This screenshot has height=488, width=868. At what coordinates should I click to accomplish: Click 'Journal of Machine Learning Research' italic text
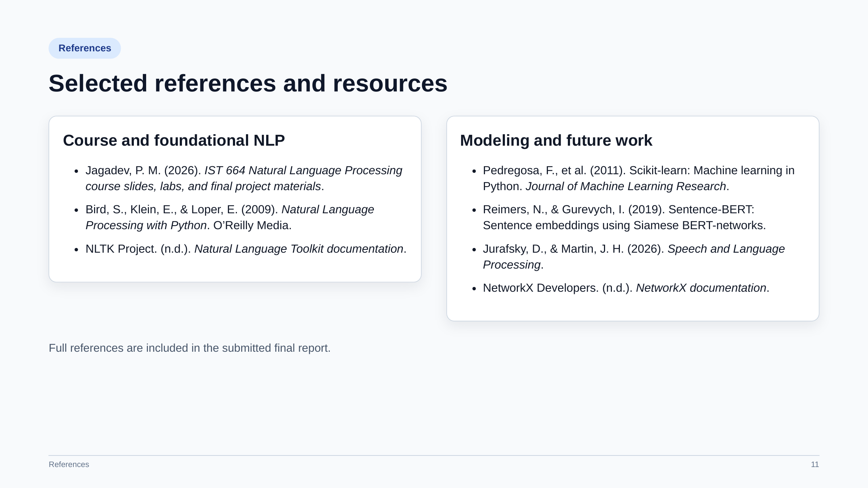(626, 186)
